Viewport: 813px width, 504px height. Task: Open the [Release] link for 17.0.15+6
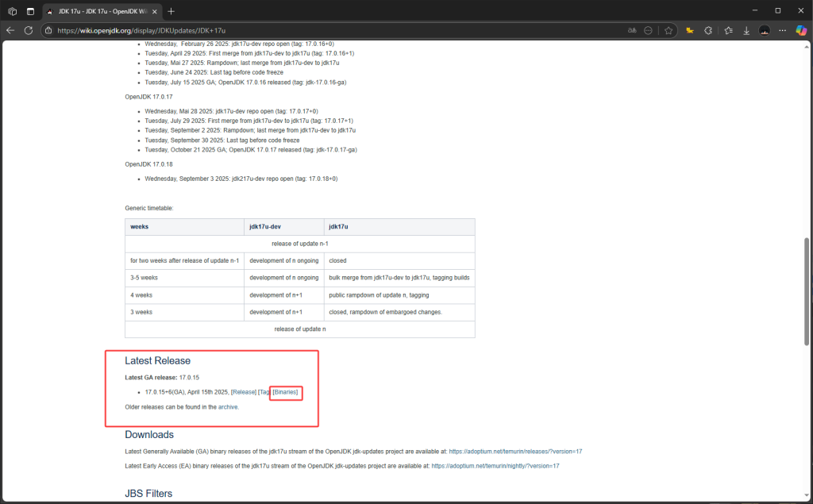click(x=243, y=393)
